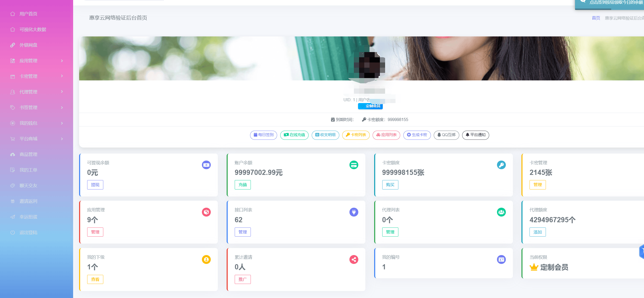Click the key icon on 卡密额度 card
644x298 pixels.
501,165
